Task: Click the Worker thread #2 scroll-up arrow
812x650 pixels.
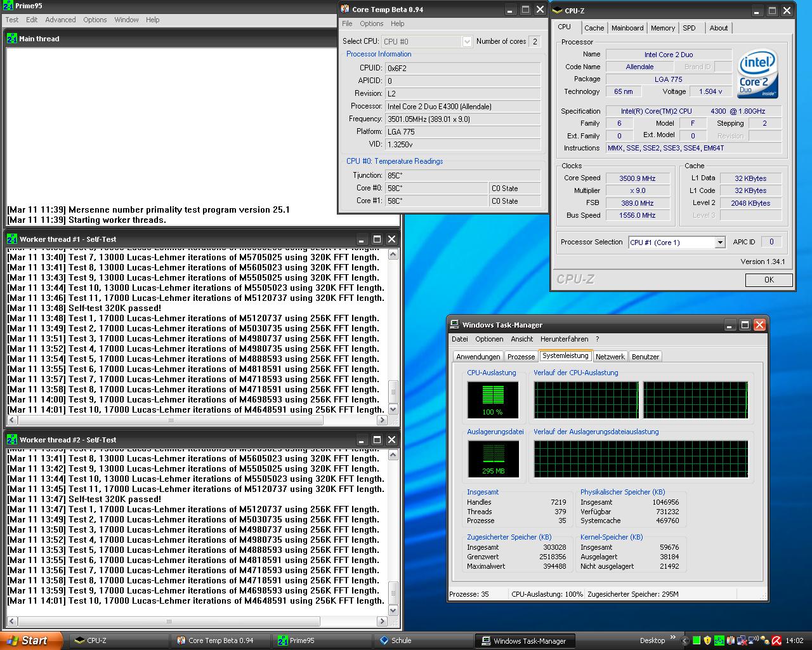Action: coord(393,455)
